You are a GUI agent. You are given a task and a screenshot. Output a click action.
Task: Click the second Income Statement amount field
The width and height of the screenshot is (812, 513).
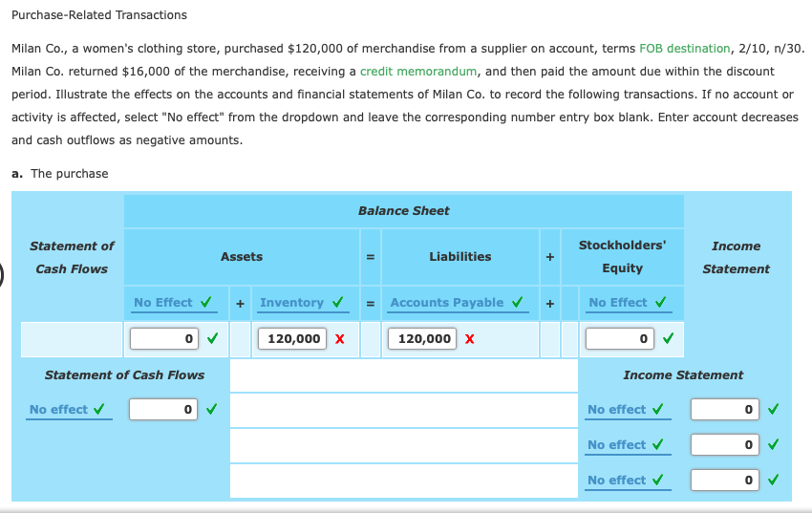(x=725, y=444)
